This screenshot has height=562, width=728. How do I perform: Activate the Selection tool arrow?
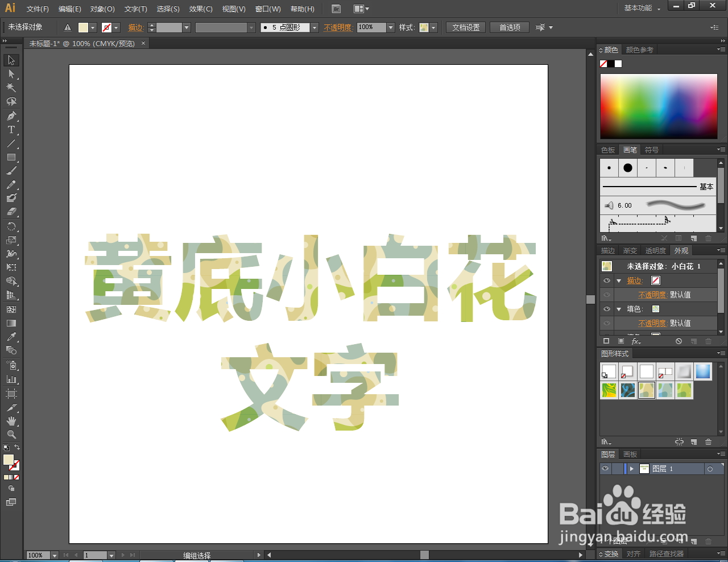point(11,60)
